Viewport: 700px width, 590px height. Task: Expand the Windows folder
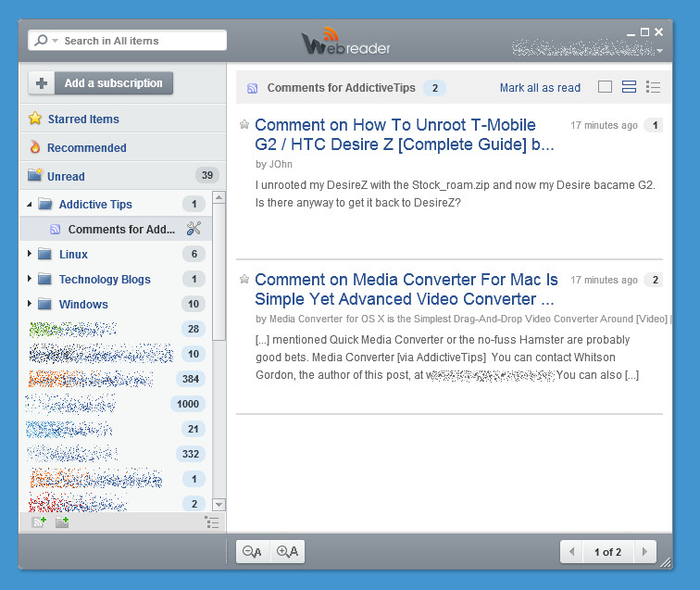click(30, 304)
